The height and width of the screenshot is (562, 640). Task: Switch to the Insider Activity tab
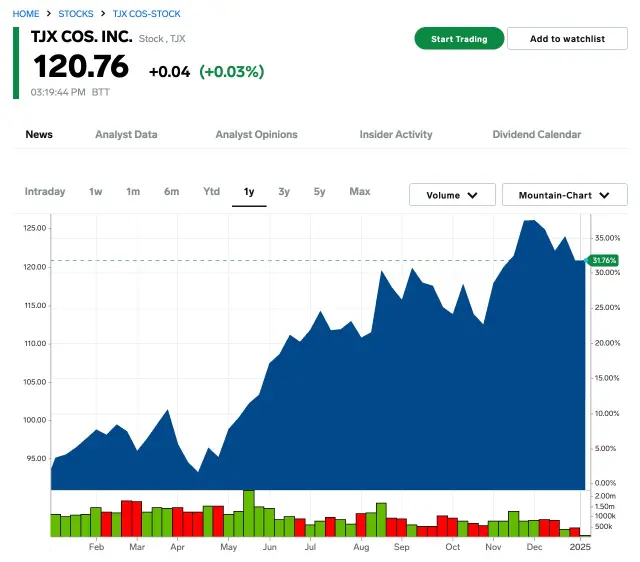(396, 134)
